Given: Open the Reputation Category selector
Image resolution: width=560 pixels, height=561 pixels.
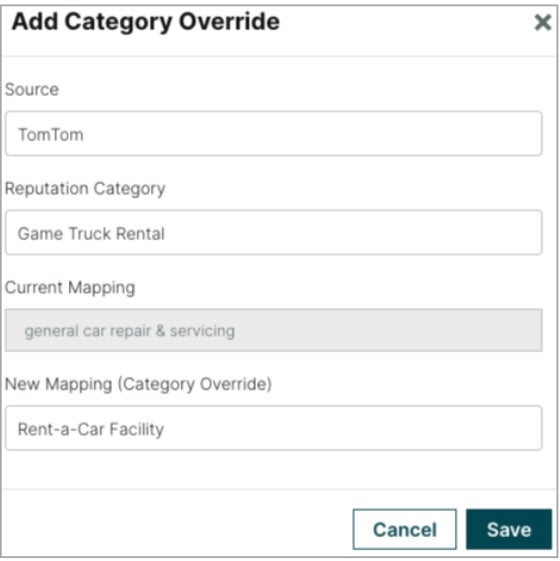Looking at the screenshot, I should [273, 232].
